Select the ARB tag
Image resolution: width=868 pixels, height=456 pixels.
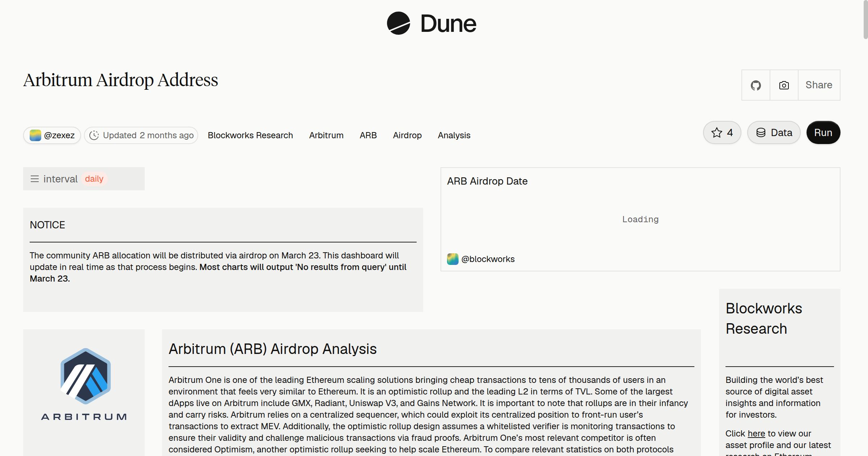(x=368, y=135)
